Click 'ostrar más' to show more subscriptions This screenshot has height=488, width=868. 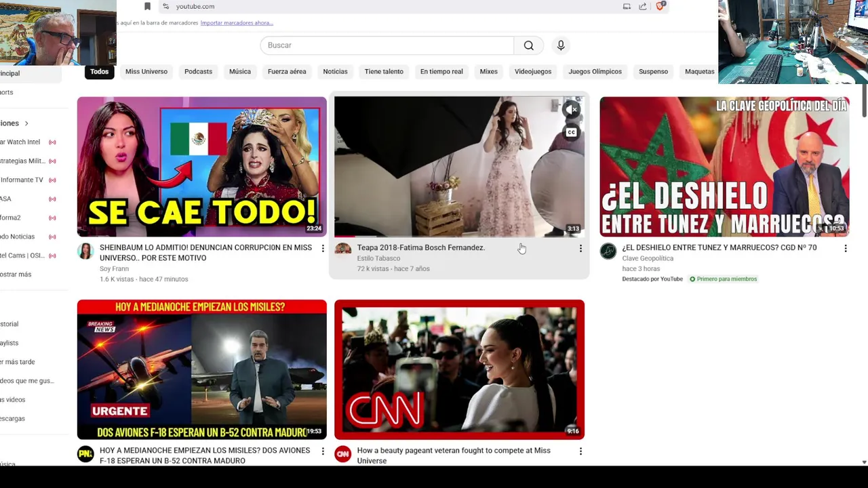[x=16, y=274]
